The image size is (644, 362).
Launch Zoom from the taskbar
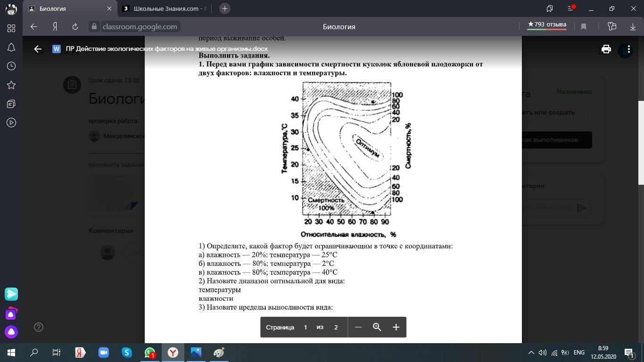point(104,353)
